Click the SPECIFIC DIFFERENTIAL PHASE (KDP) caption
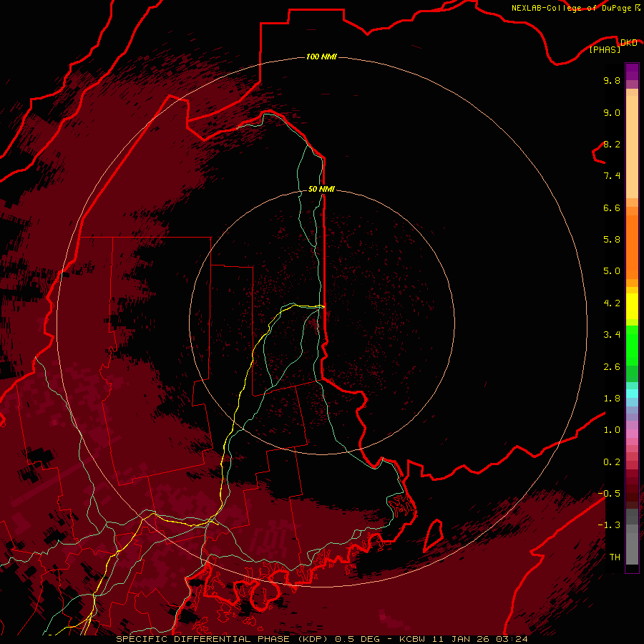Screen dimensions: 644x644 pos(224,639)
